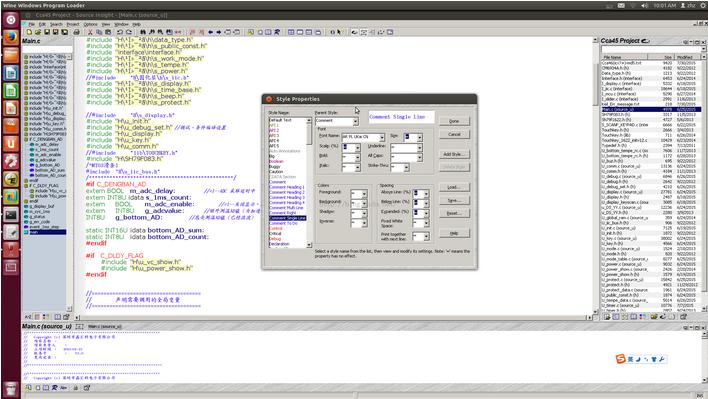
Task: Click the blue Go Back arrow icon
Action: click(x=210, y=32)
